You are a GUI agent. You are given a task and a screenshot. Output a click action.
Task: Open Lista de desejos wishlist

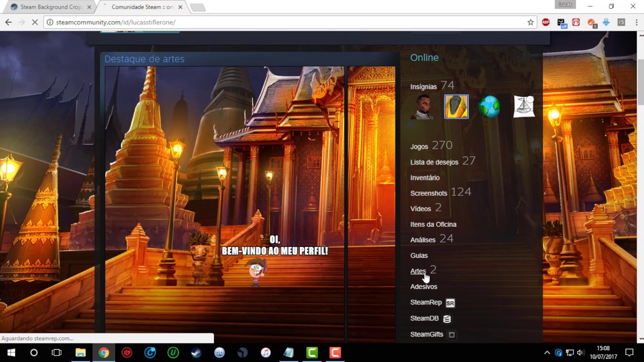coord(434,162)
